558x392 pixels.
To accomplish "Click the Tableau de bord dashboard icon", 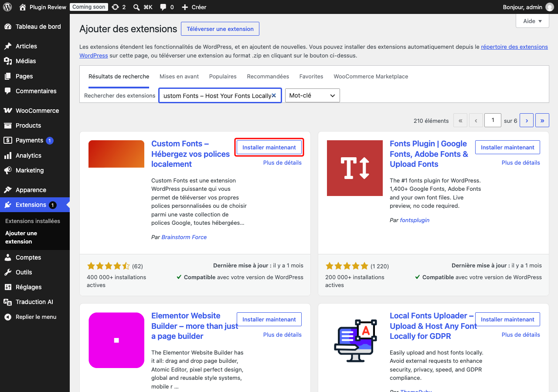I will tap(8, 27).
